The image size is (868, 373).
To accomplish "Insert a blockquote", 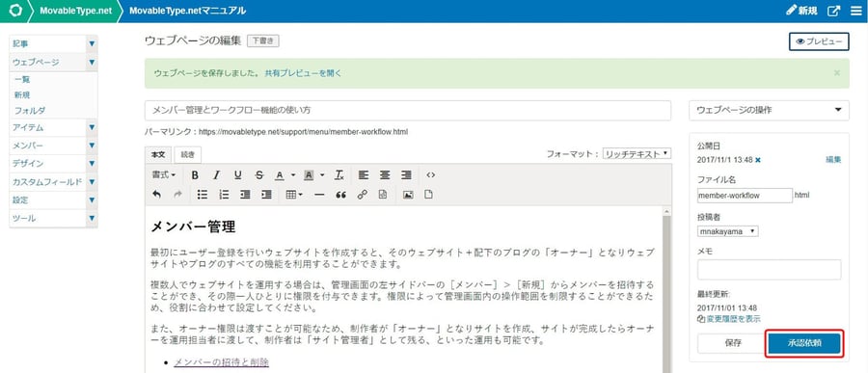I will point(341,195).
